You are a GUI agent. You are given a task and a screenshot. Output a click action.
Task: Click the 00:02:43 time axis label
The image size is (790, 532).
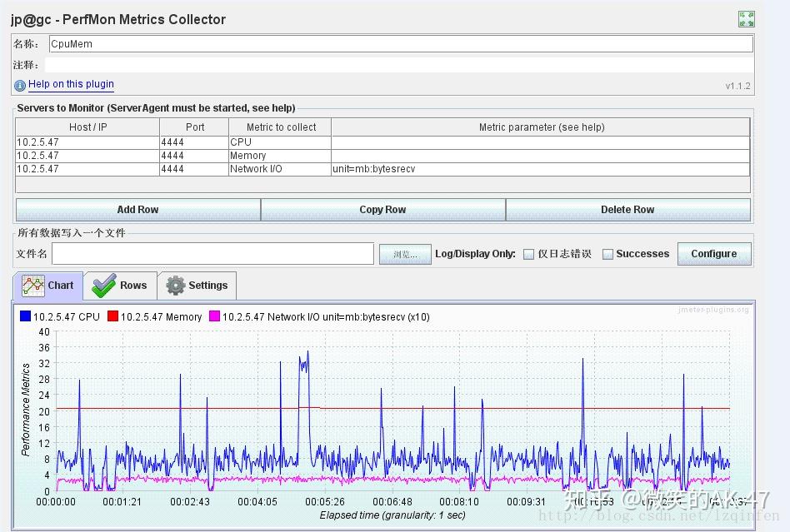tap(190, 502)
